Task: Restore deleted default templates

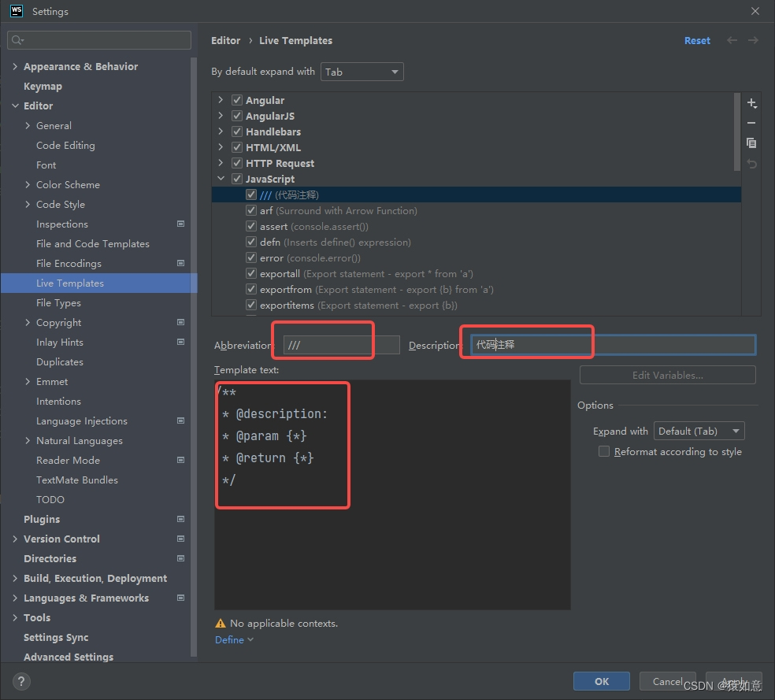Action: [751, 163]
